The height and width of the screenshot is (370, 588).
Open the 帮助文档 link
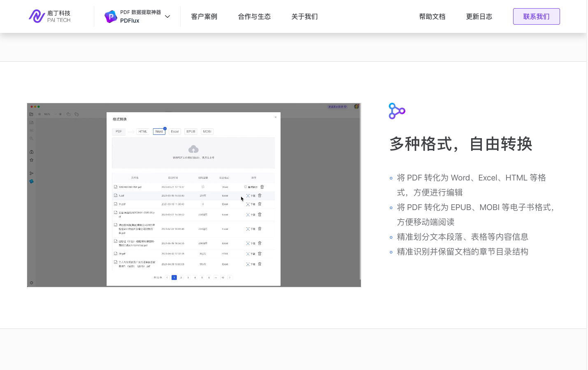tap(432, 16)
